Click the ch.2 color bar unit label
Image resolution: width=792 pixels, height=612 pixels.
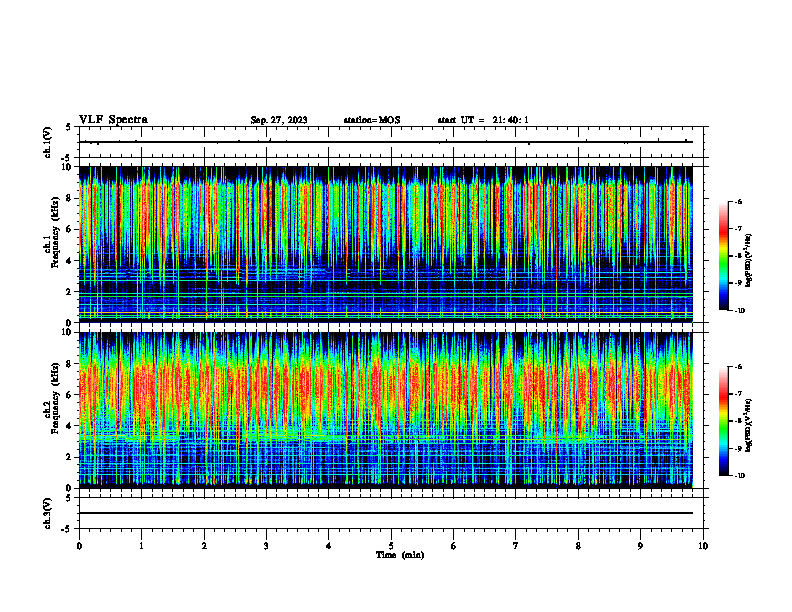tap(749, 426)
